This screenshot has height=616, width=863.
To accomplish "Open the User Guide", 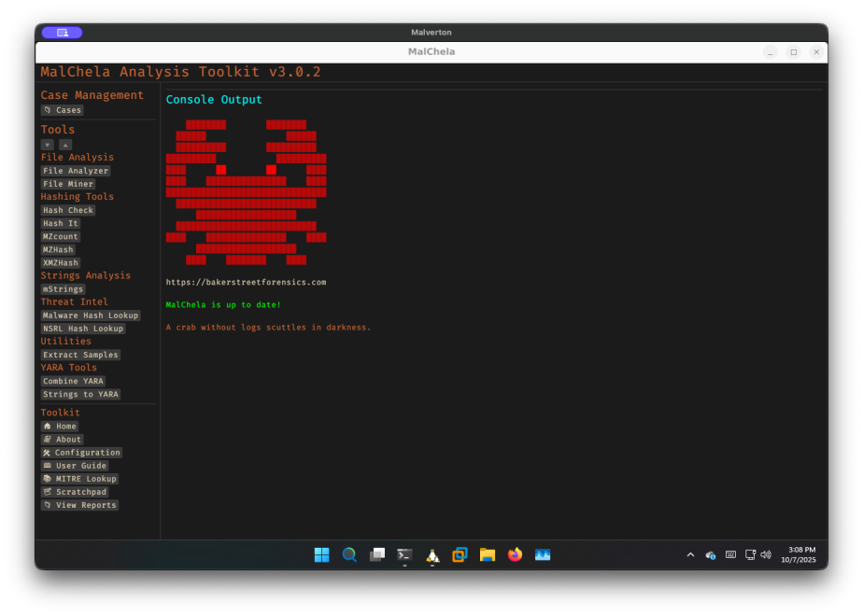I will tap(75, 466).
